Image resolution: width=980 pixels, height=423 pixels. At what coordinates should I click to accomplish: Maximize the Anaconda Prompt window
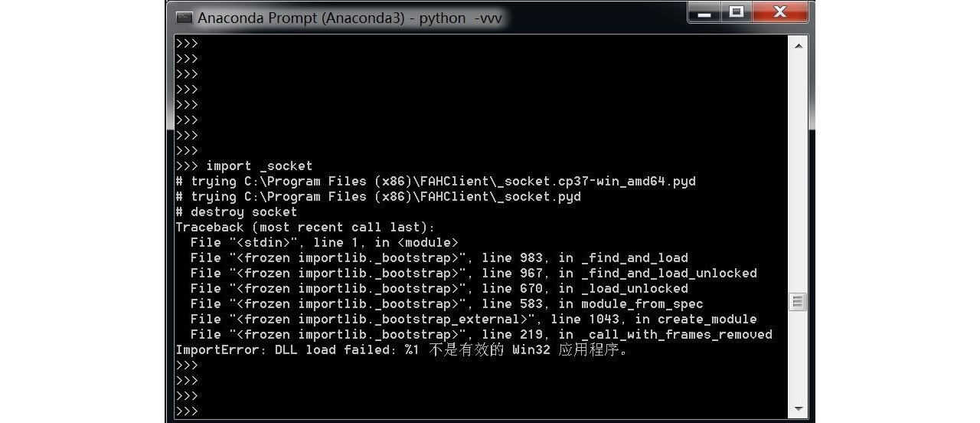737,12
